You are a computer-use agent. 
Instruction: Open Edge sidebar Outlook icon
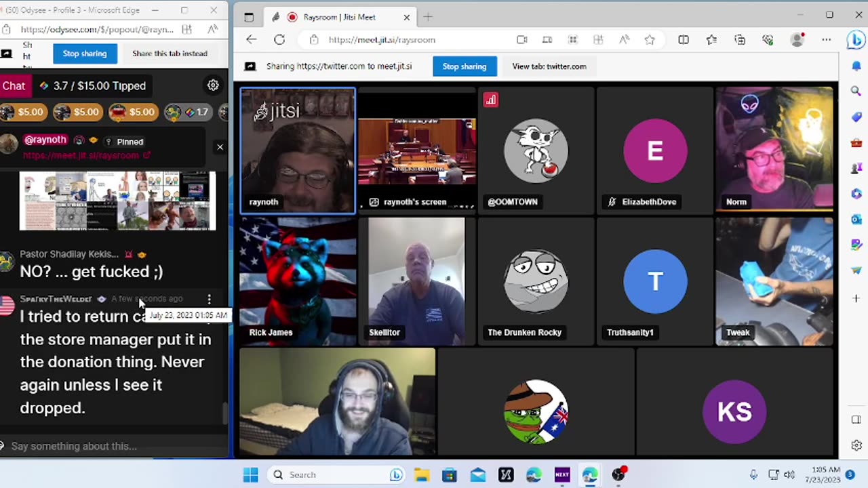856,219
